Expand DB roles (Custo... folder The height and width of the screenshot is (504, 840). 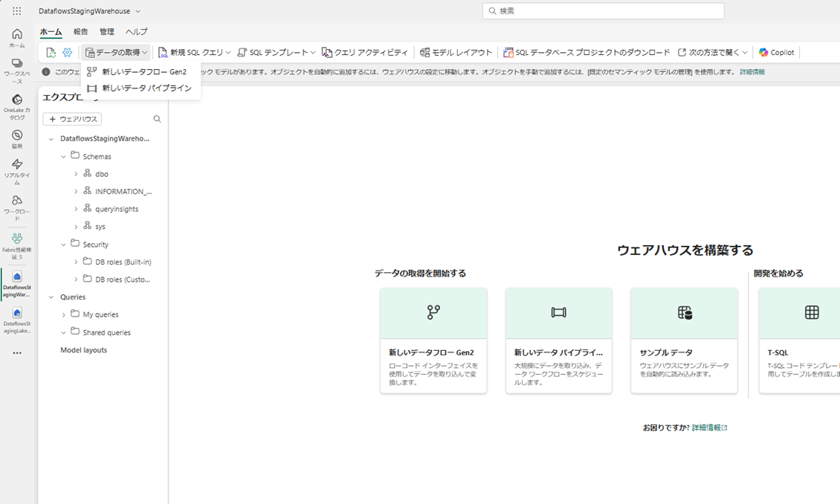(x=76, y=279)
